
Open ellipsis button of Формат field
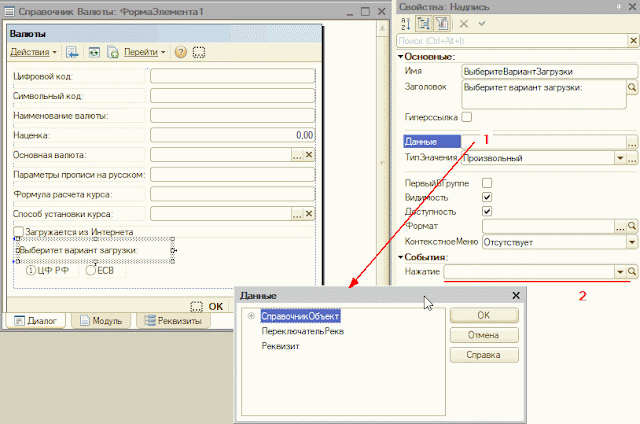coord(620,226)
